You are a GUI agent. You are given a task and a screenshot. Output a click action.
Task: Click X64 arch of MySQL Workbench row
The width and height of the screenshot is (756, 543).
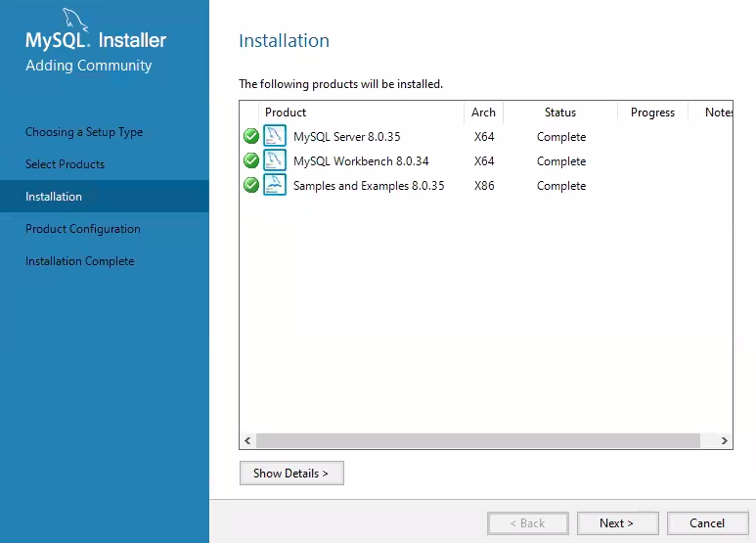484,161
